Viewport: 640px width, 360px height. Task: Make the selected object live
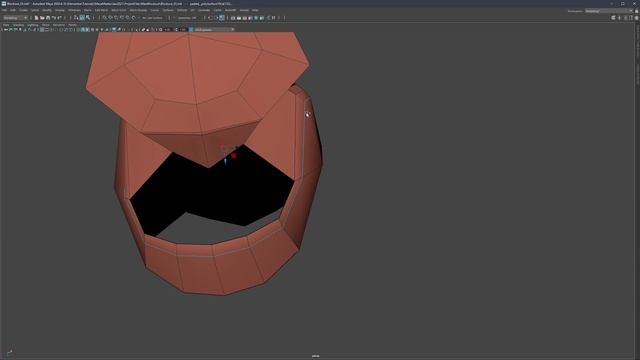tap(133, 18)
